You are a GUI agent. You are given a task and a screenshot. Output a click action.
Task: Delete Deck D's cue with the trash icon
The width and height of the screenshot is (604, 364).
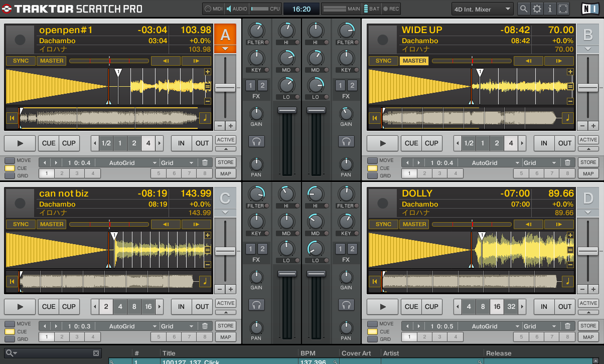click(x=567, y=326)
